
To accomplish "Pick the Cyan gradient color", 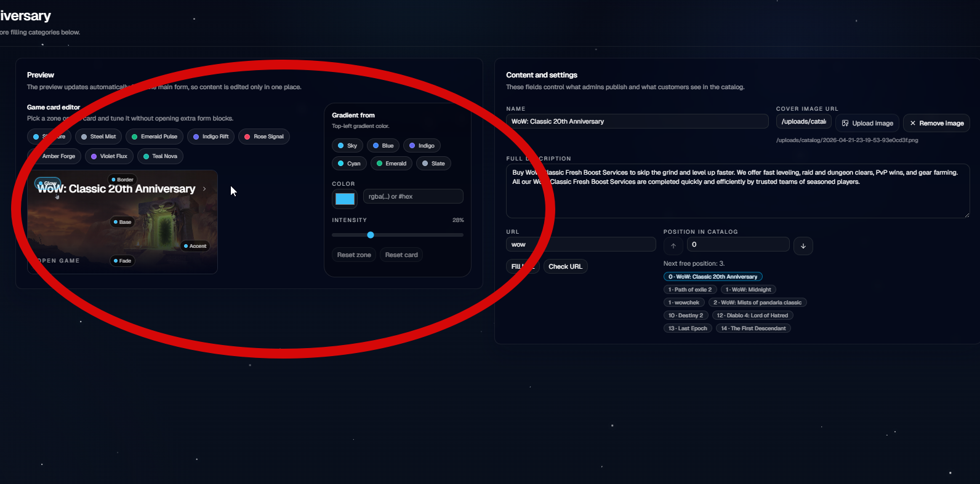I will [349, 164].
